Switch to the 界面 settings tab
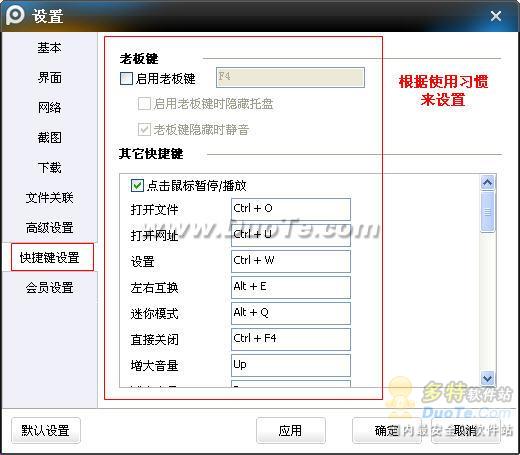This screenshot has height=455, width=520. tap(49, 78)
